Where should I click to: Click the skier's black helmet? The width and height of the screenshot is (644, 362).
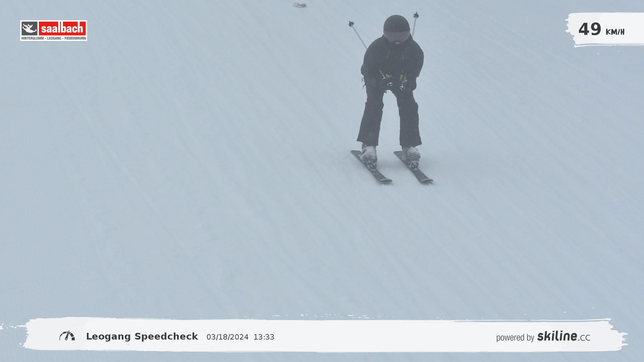[396, 23]
